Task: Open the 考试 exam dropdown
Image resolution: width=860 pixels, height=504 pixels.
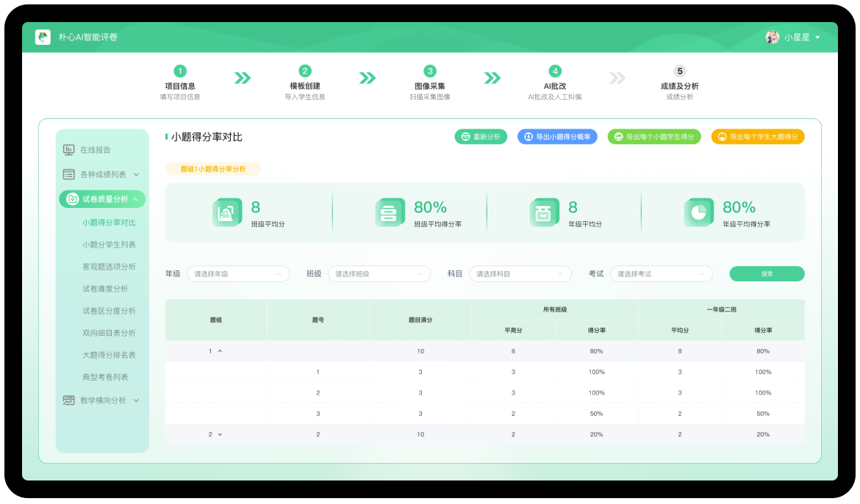Action: click(661, 274)
